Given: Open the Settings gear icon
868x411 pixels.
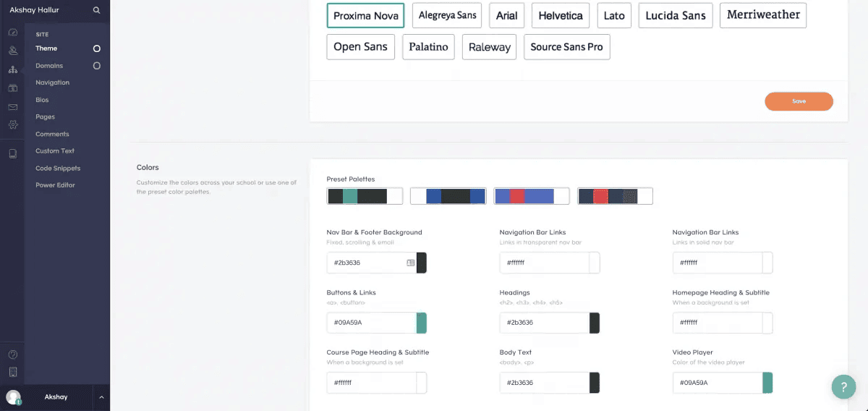Looking at the screenshot, I should click(x=12, y=125).
